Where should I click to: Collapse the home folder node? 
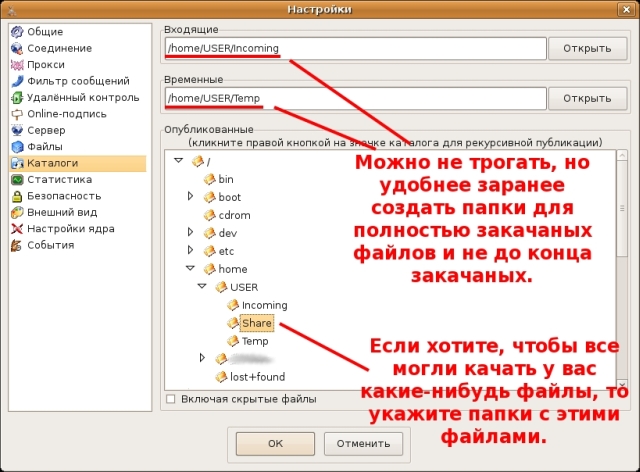(190, 269)
